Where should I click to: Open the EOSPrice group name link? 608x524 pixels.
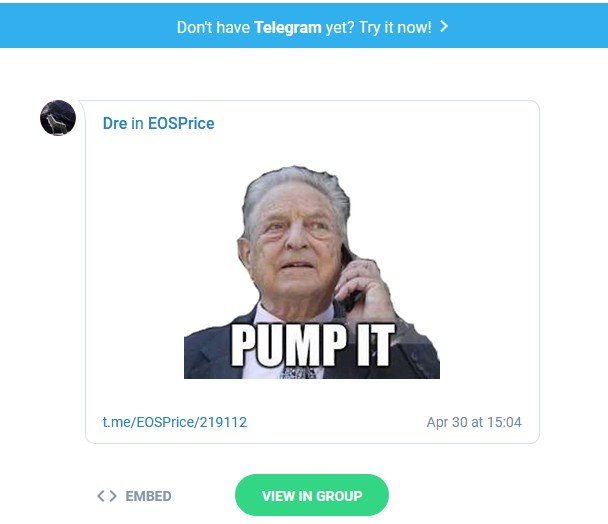coord(181,123)
